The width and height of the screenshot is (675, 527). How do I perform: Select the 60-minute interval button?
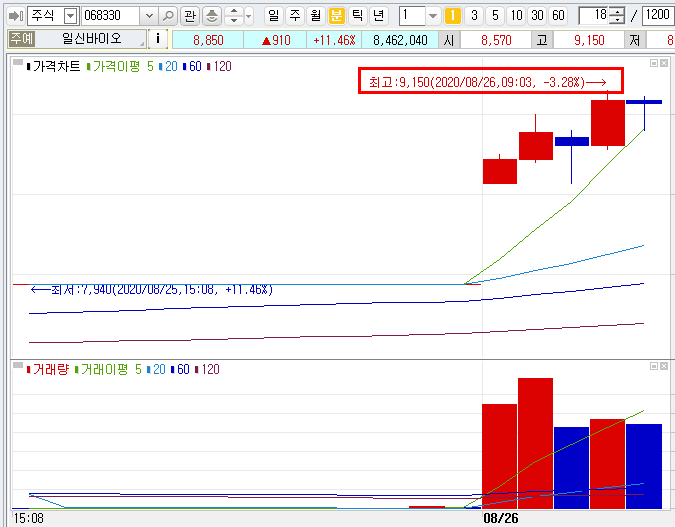click(558, 16)
